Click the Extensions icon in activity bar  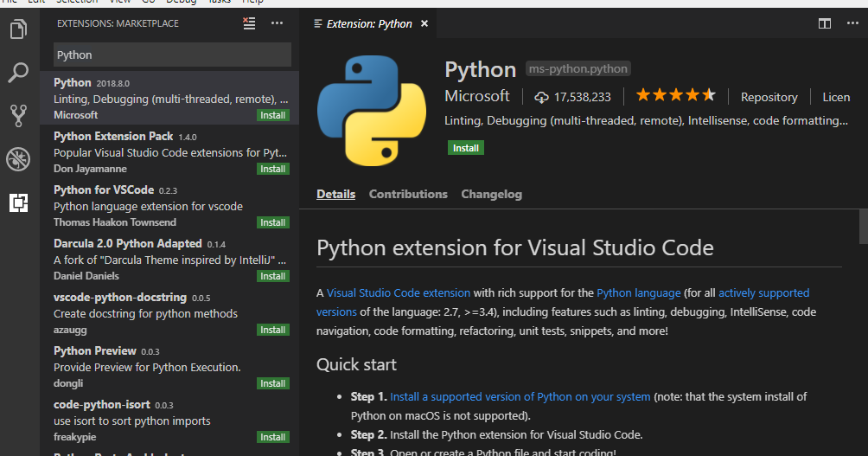[18, 202]
